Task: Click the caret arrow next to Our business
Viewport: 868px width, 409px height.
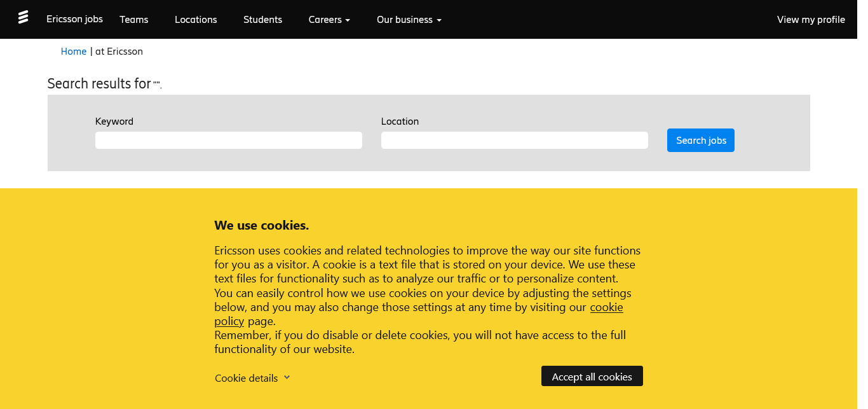Action: pos(438,20)
